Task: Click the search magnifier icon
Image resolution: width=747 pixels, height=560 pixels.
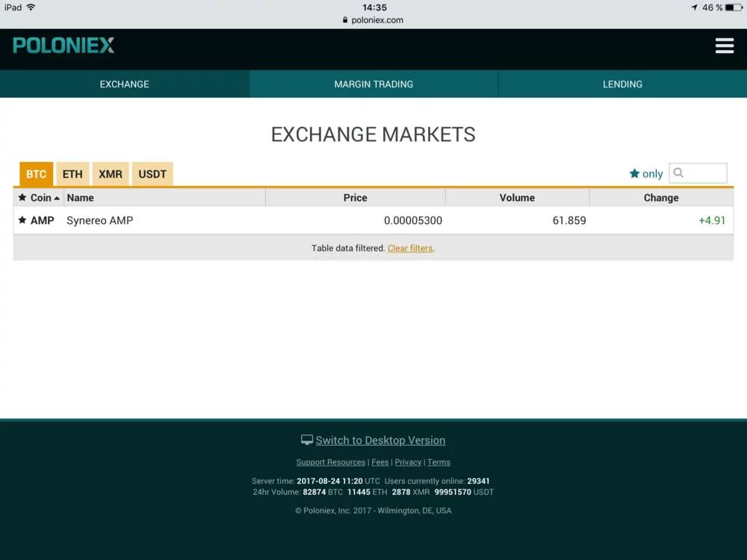Action: point(679,172)
